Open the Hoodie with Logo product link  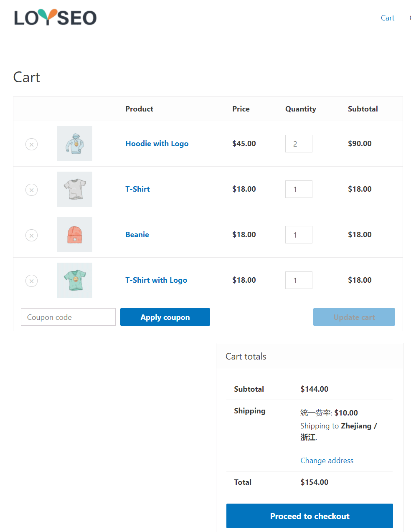click(x=157, y=144)
